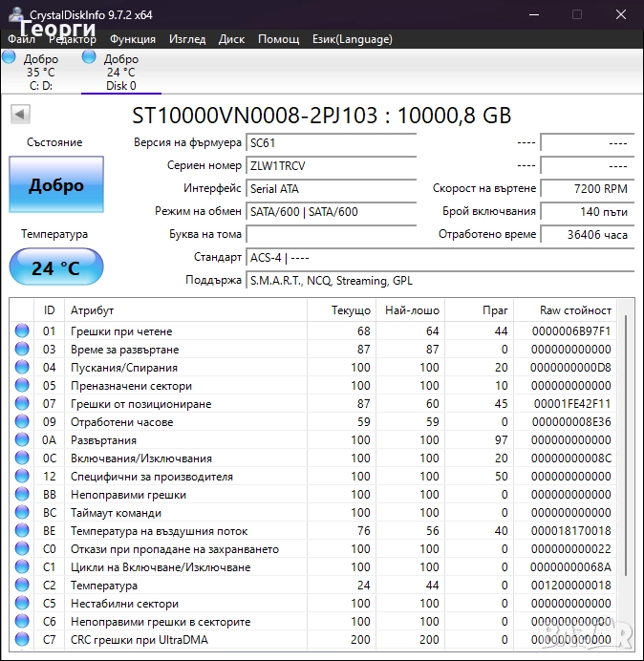This screenshot has width=644, height=661.
Task: Click the blue Добро health status button
Action: [56, 185]
